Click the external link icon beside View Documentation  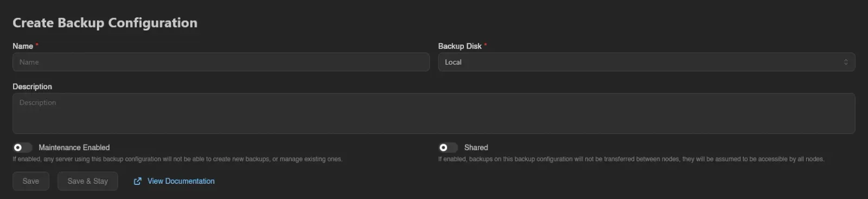[138, 181]
